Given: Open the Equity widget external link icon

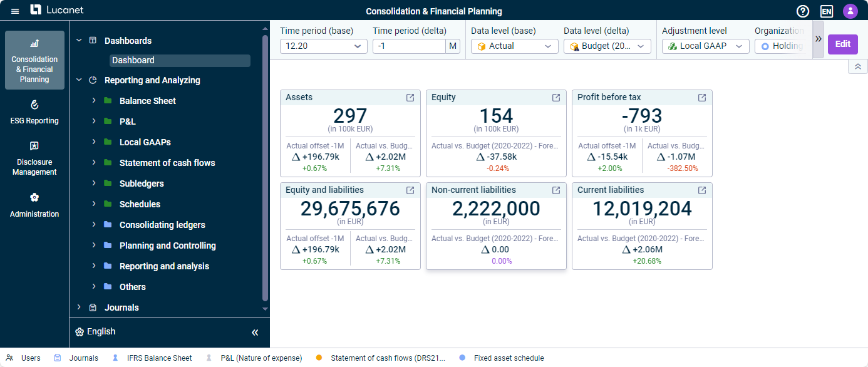Looking at the screenshot, I should (556, 98).
